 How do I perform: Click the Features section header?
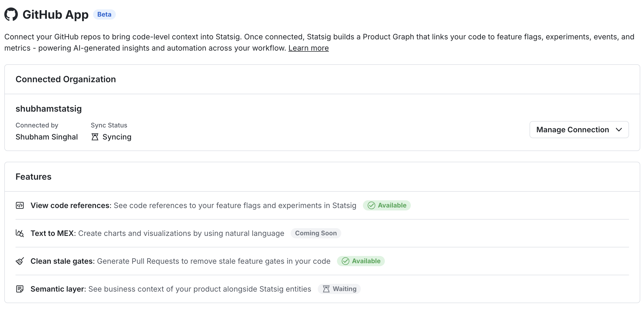(x=33, y=176)
